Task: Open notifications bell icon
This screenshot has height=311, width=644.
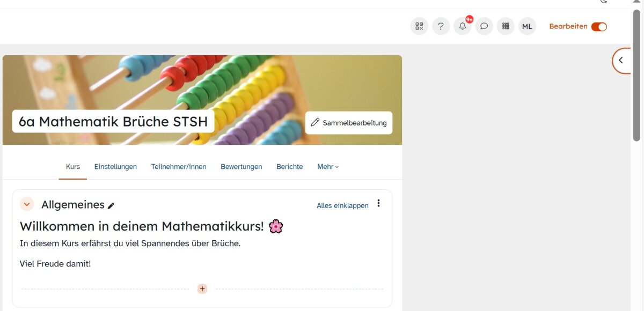Action: click(463, 26)
